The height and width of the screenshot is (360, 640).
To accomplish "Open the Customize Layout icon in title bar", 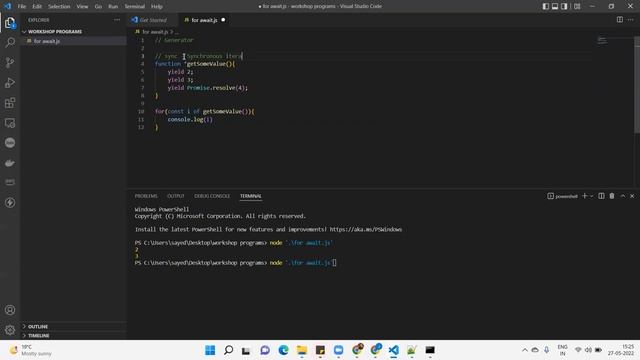I will coord(577,6).
